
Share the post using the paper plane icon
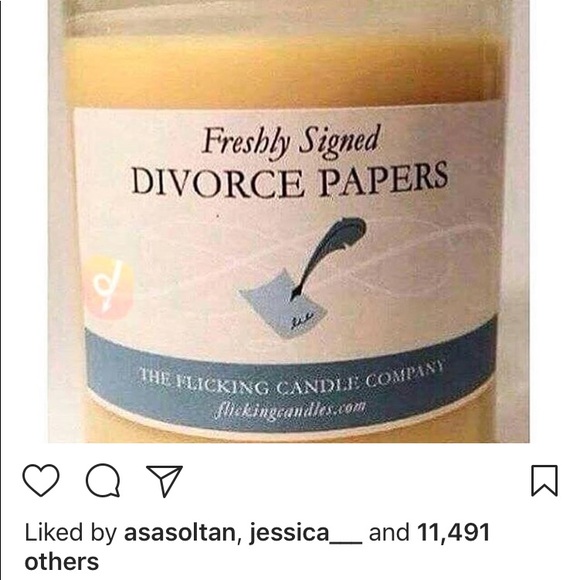165,480
